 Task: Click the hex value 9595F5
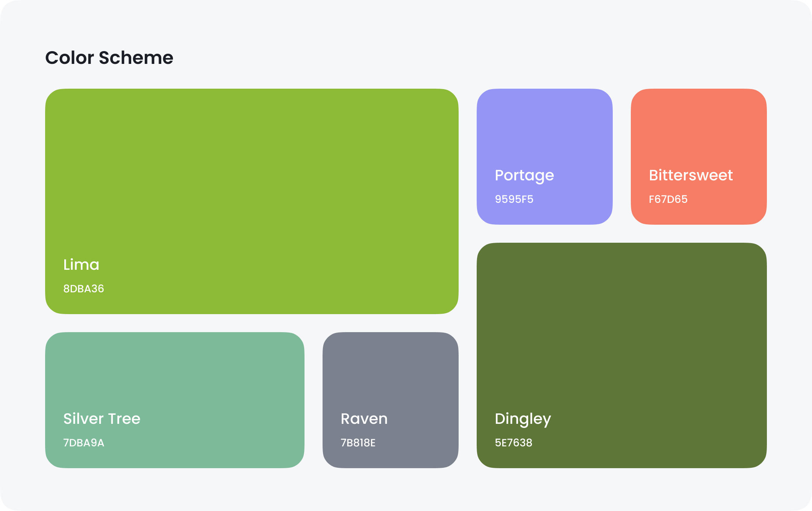(x=514, y=199)
